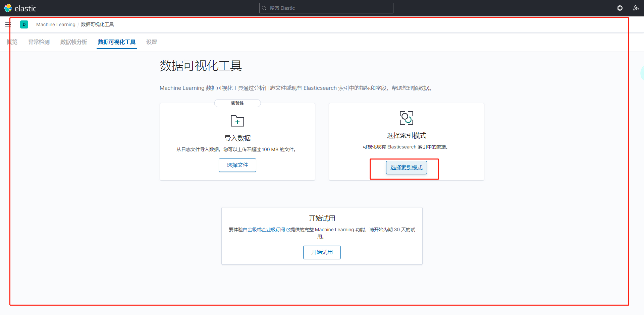The height and width of the screenshot is (315, 644).
Task: Click the 开始试用 card heading
Action: click(x=322, y=218)
